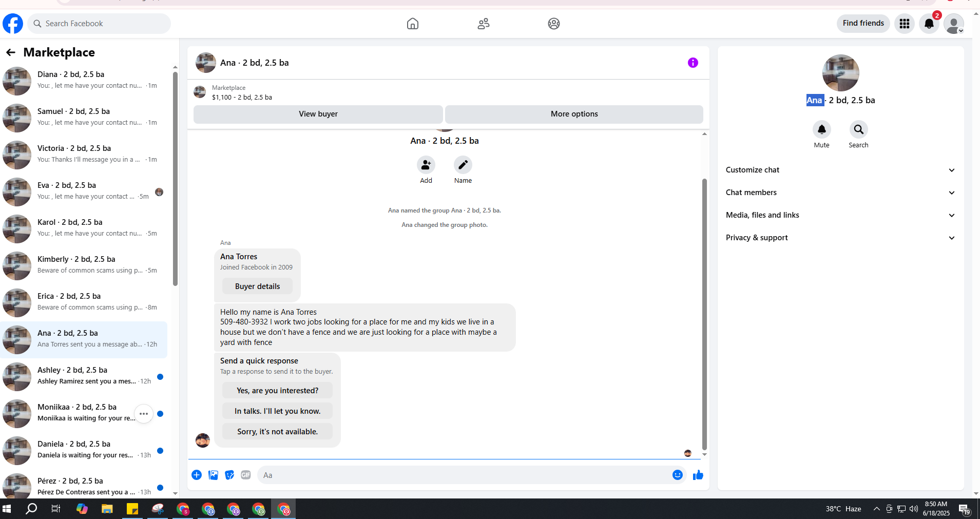Image resolution: width=980 pixels, height=519 pixels.
Task: Click the '$1,100 - 2 bd, 2.5 ba' listing text
Action: pos(242,98)
